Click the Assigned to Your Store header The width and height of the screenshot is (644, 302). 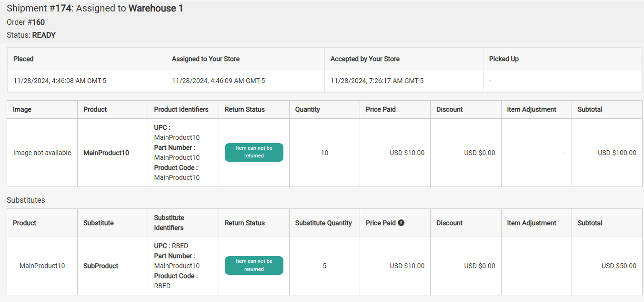tap(205, 58)
